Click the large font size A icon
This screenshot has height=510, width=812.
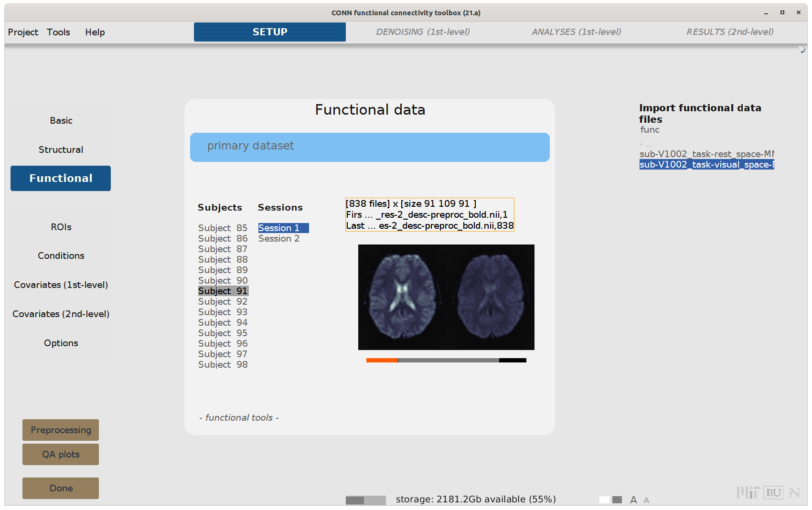(633, 500)
